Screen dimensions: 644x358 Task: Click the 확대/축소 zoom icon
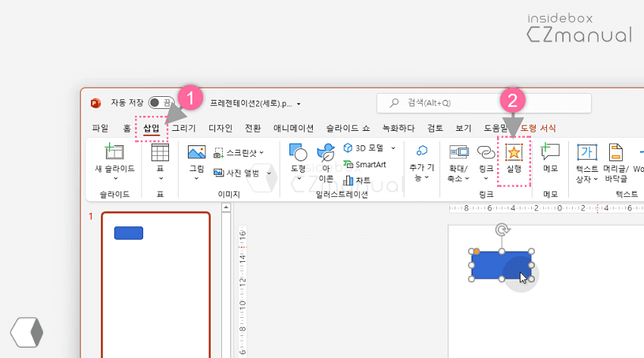point(459,152)
